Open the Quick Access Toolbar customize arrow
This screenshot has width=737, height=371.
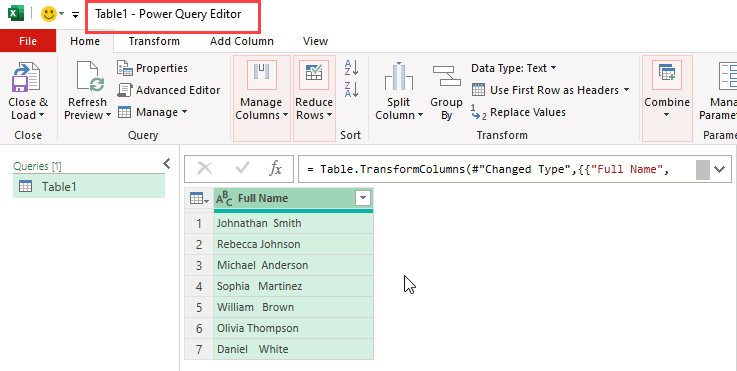(75, 15)
